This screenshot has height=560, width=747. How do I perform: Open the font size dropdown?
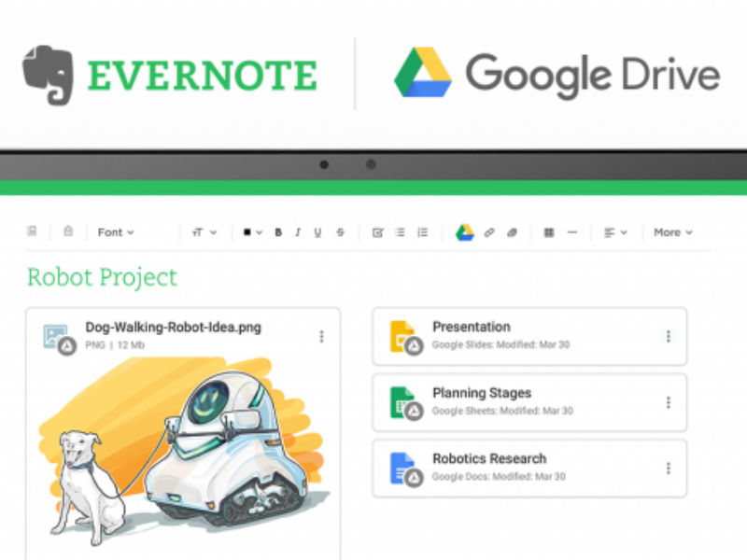(x=204, y=232)
